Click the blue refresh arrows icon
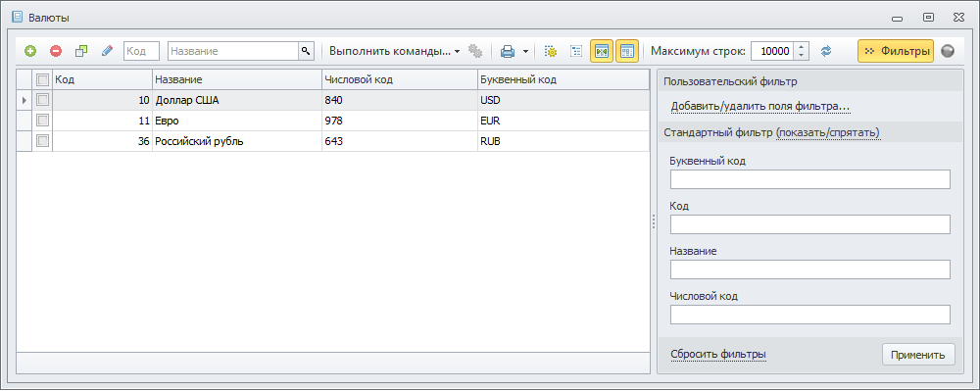The height and width of the screenshot is (391, 980). (826, 51)
